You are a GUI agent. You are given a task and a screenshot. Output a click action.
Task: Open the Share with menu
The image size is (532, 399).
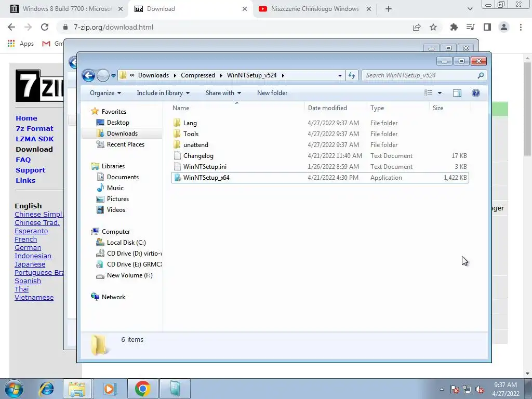click(x=223, y=93)
